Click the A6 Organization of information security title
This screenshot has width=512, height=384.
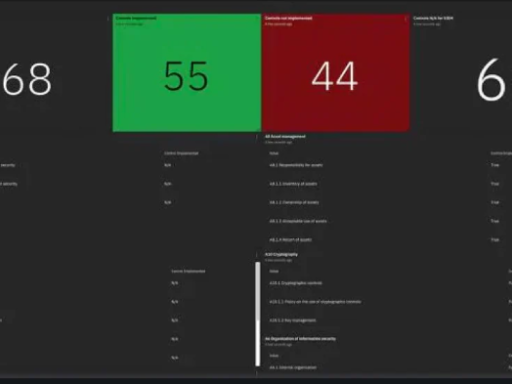pos(300,339)
